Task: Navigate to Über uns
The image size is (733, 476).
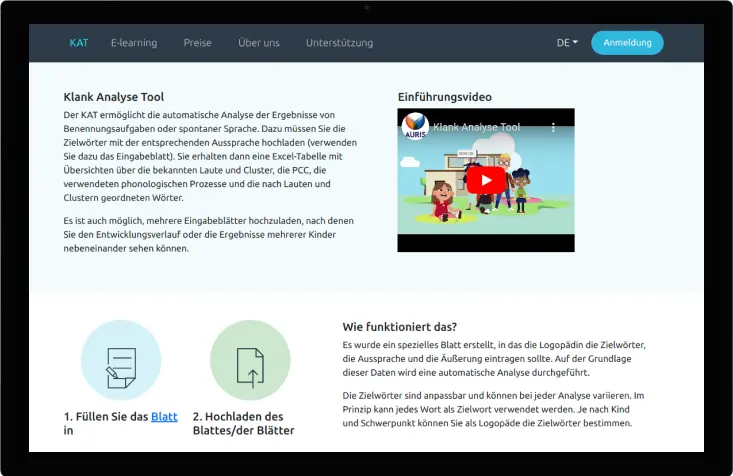Action: click(258, 43)
